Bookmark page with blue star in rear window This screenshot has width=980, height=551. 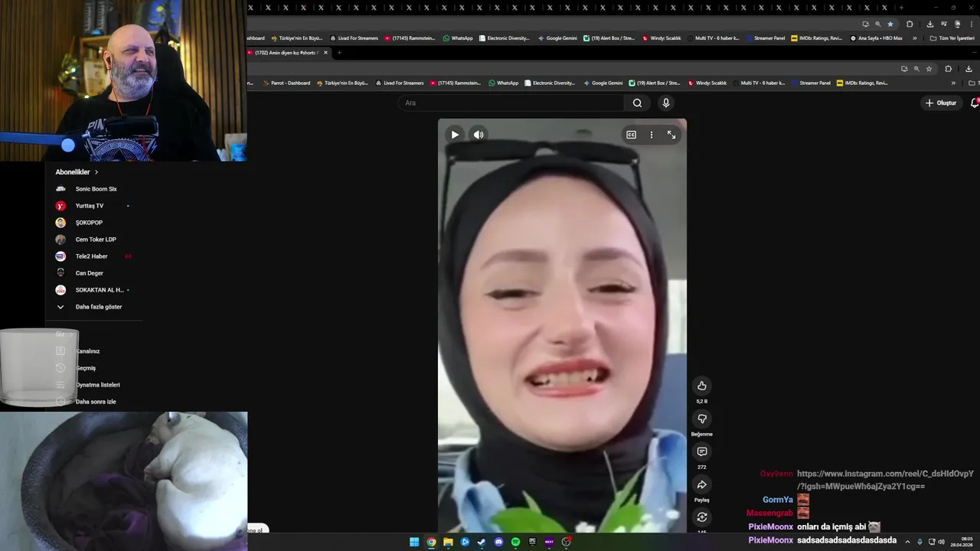(890, 24)
